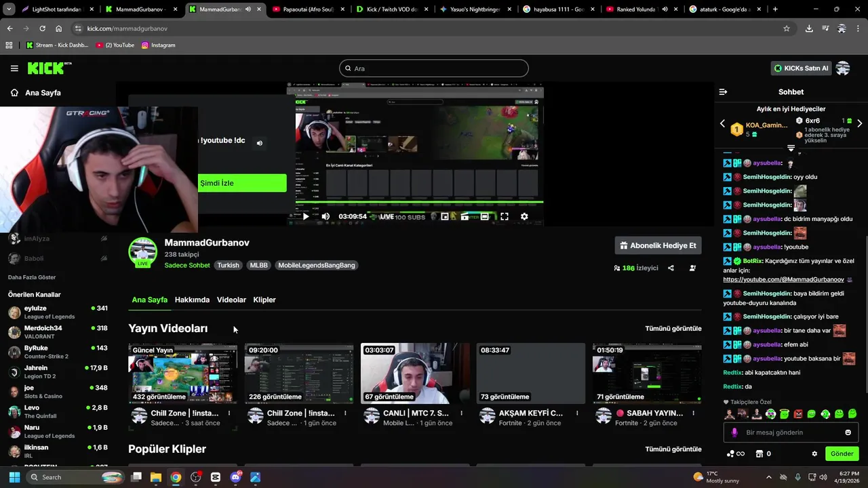This screenshot has height=488, width=868.
Task: Enter fullscreen in the video player
Action: (505, 217)
